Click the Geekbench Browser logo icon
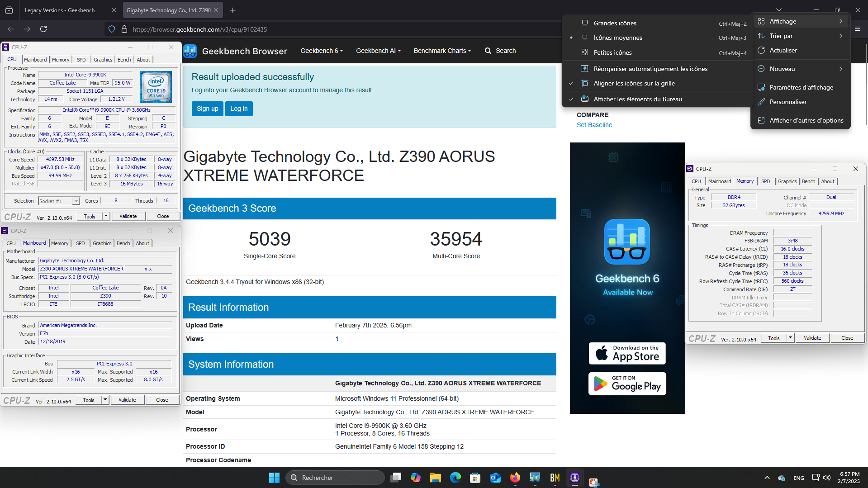 [190, 51]
